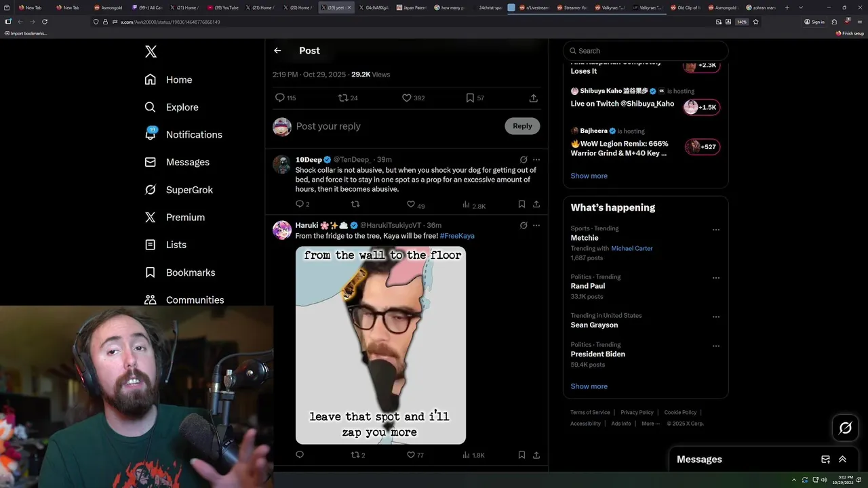
Task: Open the browser tab list dropdown
Action: [x=801, y=7]
